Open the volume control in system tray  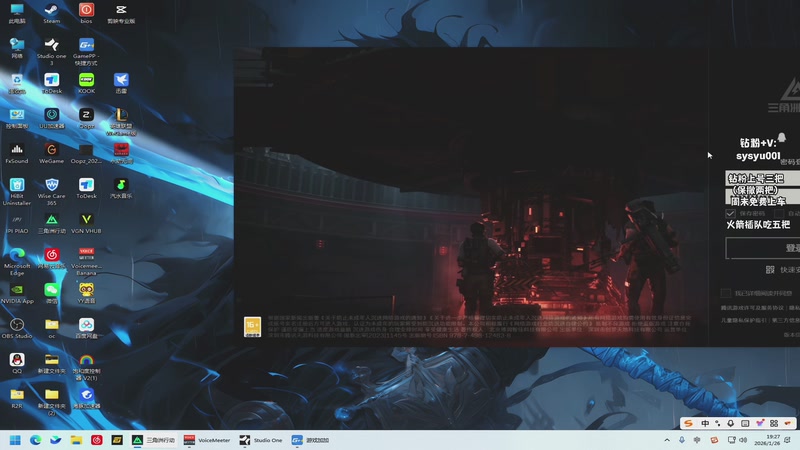click(x=743, y=440)
